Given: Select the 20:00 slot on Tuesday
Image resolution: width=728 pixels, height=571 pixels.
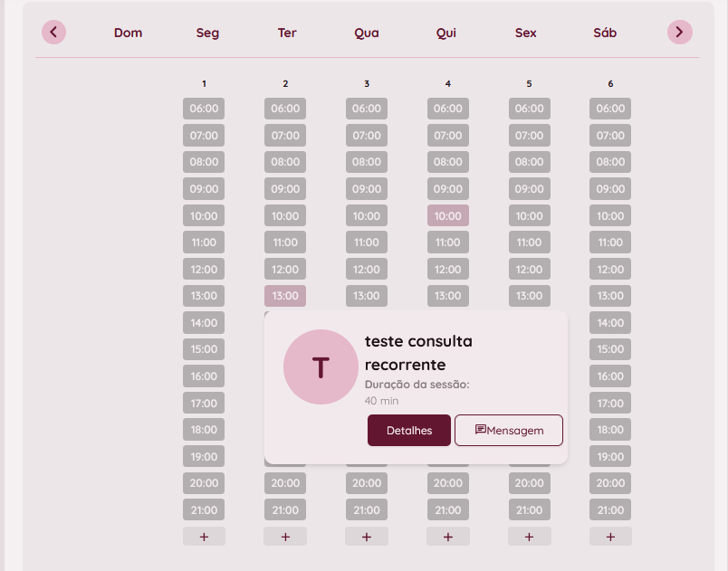Looking at the screenshot, I should click(x=285, y=483).
